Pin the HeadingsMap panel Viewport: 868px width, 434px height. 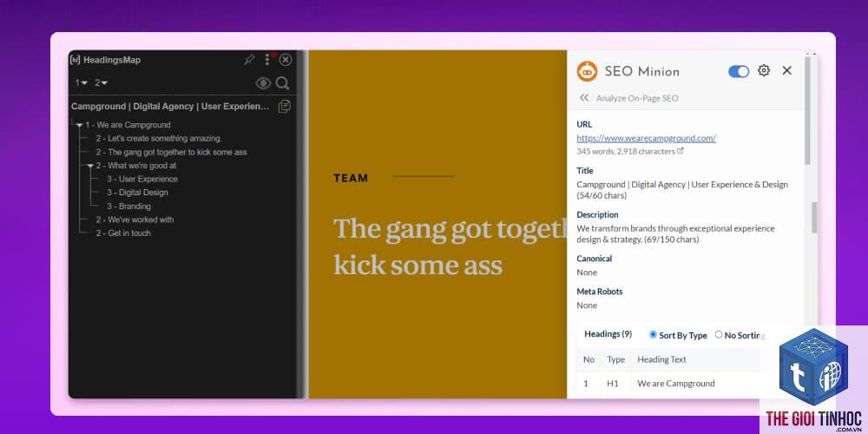pyautogui.click(x=250, y=60)
